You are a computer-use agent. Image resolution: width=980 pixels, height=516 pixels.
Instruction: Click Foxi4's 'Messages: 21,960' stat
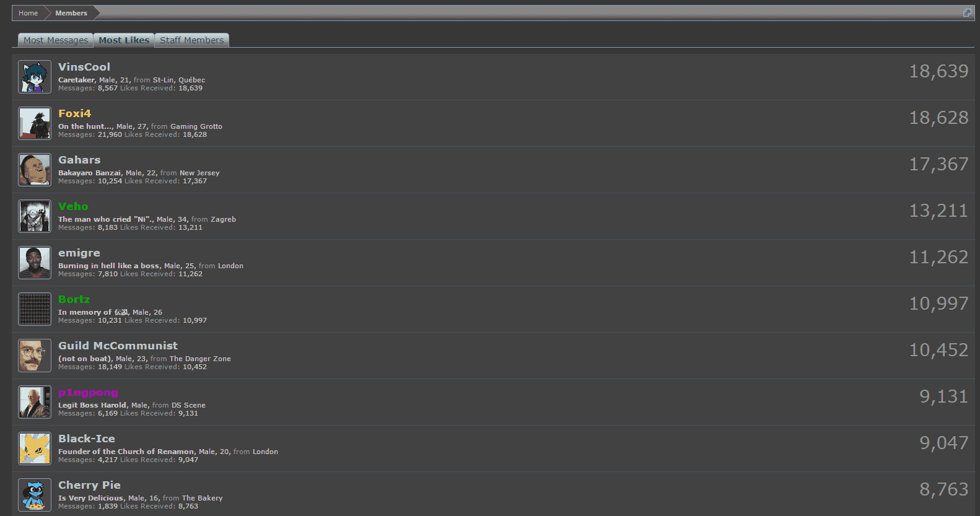point(90,134)
